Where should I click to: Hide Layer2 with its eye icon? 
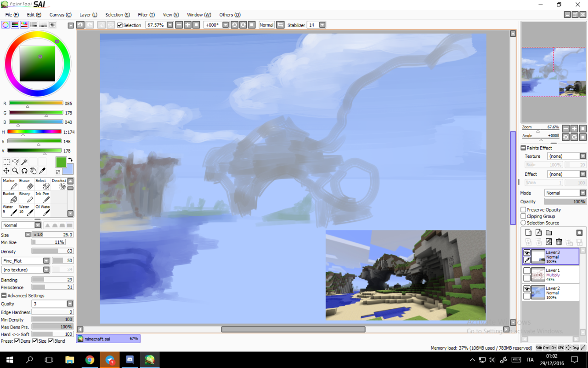[x=527, y=289]
